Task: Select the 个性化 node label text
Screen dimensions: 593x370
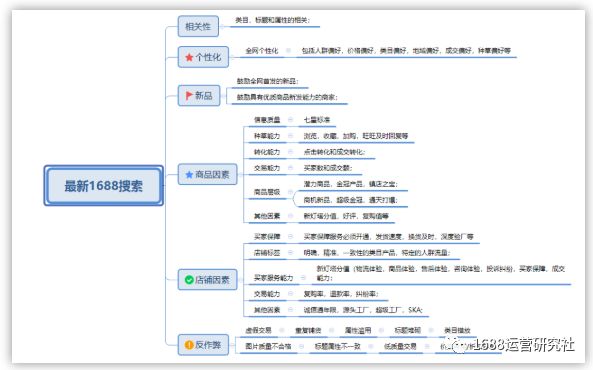Action: point(208,58)
